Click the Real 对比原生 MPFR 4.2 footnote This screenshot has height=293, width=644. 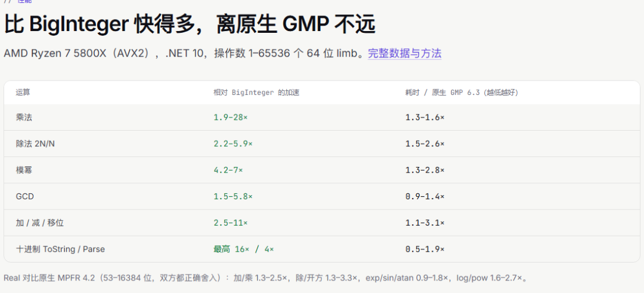tap(265, 278)
